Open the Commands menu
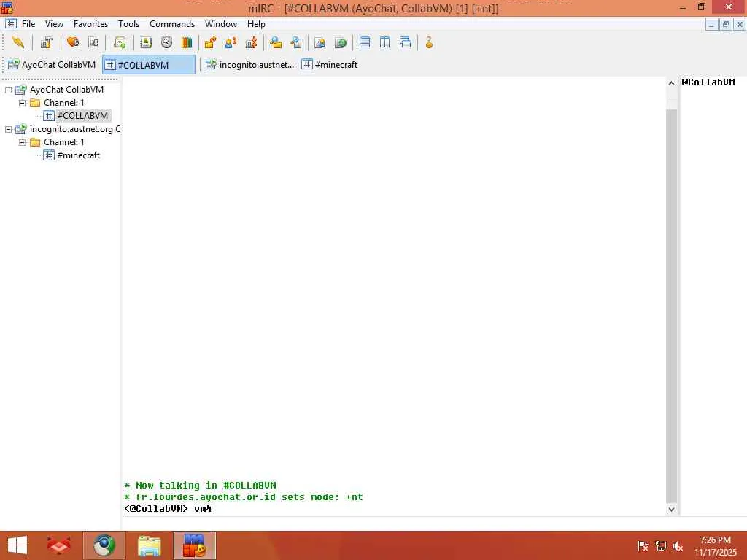 (x=172, y=24)
